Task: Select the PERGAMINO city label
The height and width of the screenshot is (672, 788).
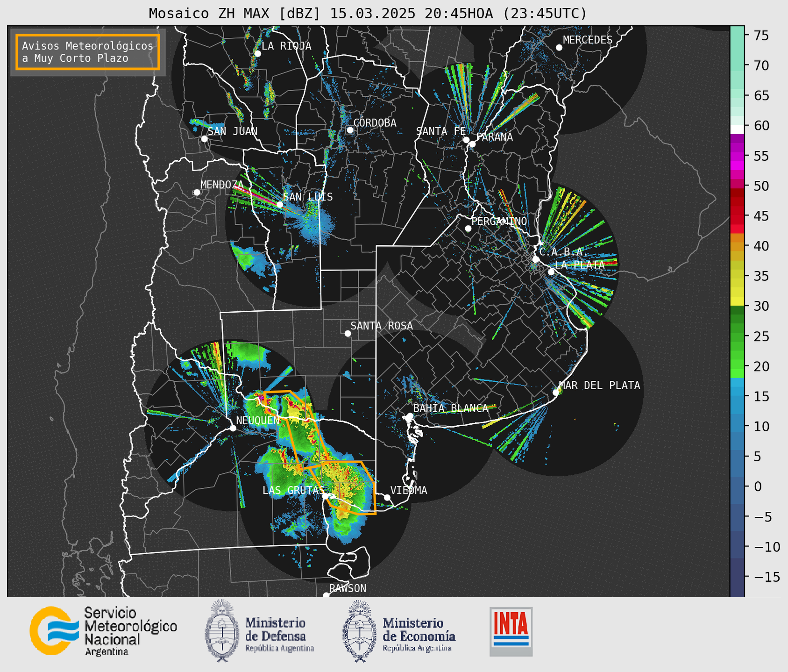Action: (499, 221)
